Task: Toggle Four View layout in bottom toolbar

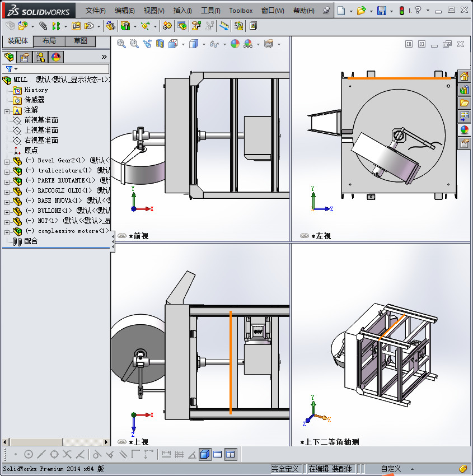Action: (x=231, y=454)
